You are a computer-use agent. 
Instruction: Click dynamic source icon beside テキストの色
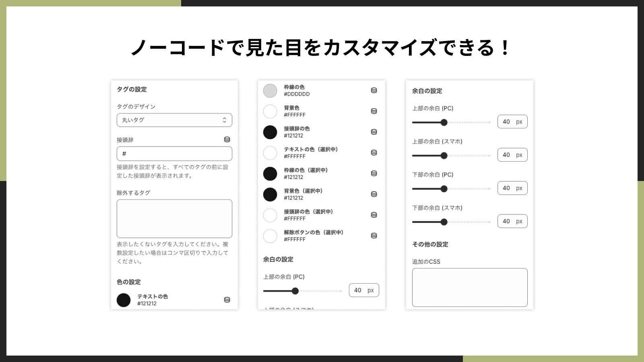point(228,300)
